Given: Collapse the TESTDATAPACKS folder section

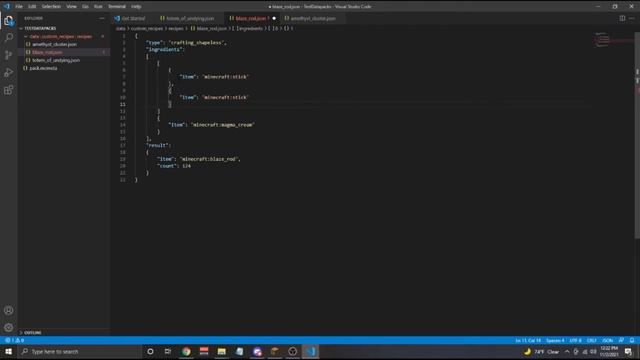Looking at the screenshot, I should tap(40, 28).
